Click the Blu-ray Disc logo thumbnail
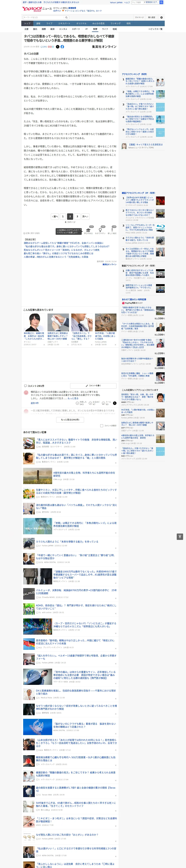 (160, 228)
